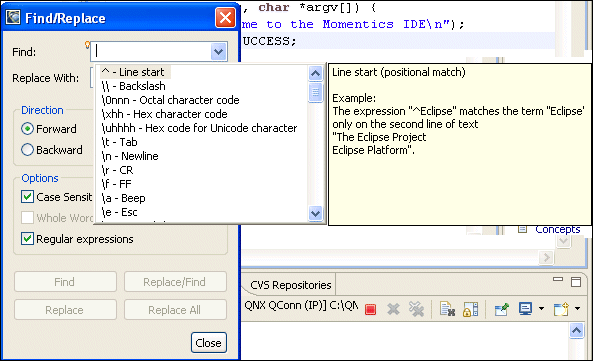Select '\r - CR' suggestion
The height and width of the screenshot is (361, 593).
coord(117,170)
